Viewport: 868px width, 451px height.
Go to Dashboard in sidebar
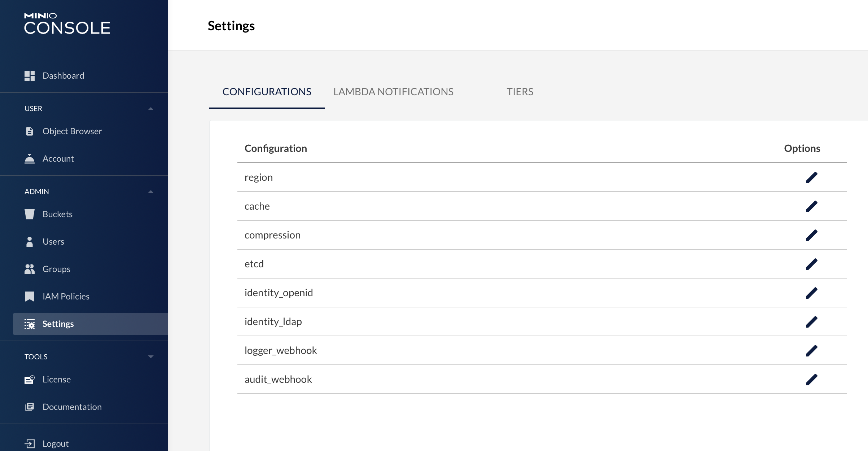coord(63,76)
